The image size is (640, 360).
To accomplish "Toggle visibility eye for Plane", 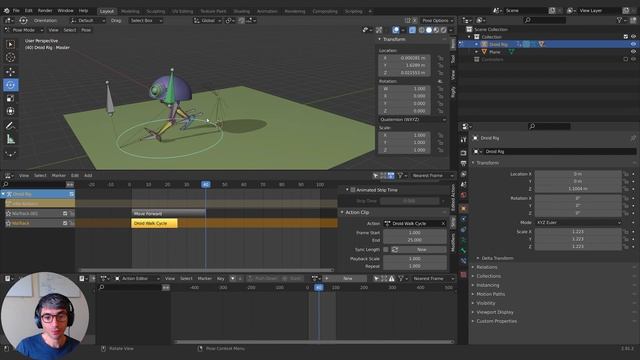I will click(x=633, y=52).
